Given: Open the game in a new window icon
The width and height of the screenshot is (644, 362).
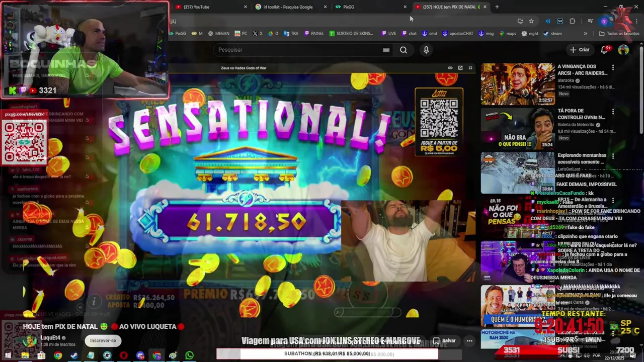Looking at the screenshot, I should coord(460,68).
